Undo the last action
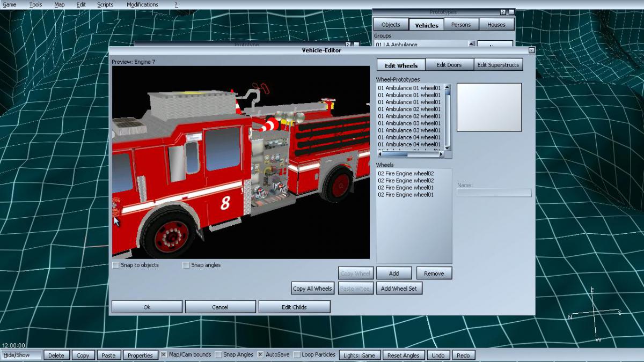The height and width of the screenshot is (362, 644). (438, 355)
